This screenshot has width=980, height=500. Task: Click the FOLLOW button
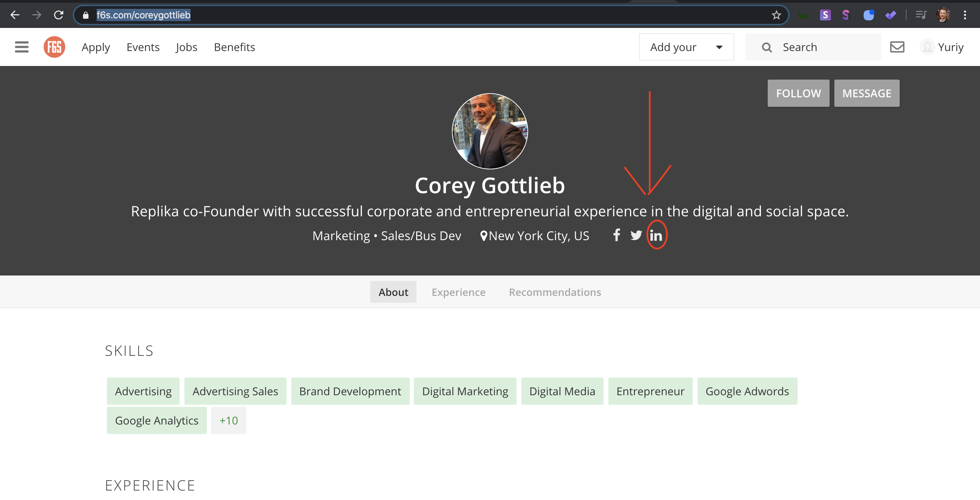[x=798, y=93]
